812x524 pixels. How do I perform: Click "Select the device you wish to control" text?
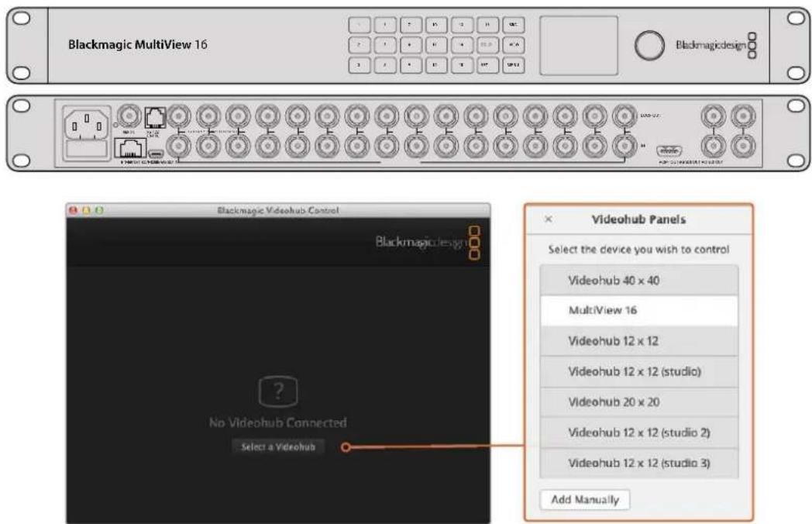(638, 250)
